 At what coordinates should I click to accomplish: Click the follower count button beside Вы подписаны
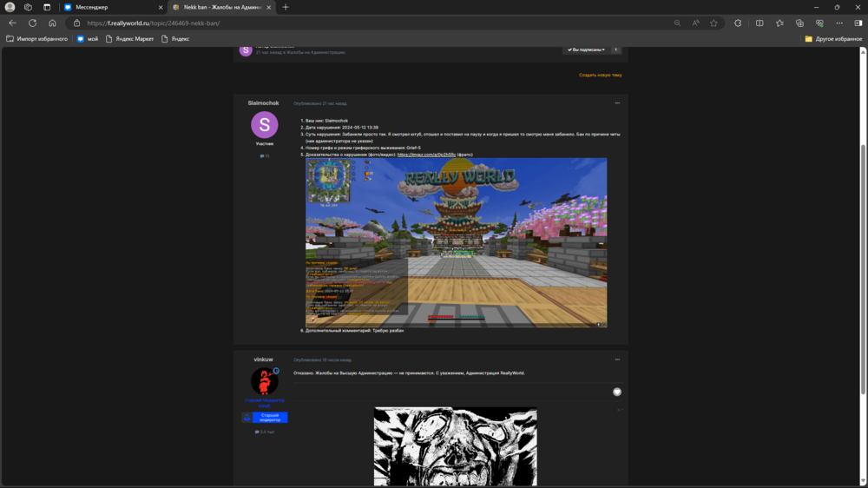click(615, 49)
